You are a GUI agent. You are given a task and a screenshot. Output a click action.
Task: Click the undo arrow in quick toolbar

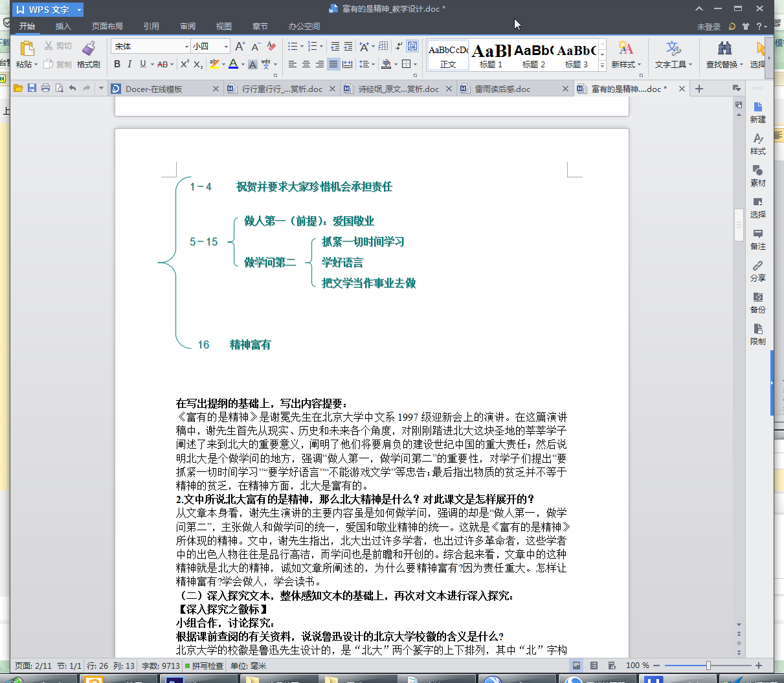tap(73, 88)
